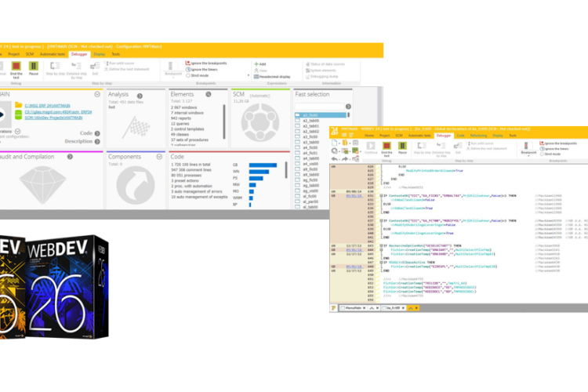
Task: Open Breakpoints group launcher arrow
Action: (x=249, y=76)
